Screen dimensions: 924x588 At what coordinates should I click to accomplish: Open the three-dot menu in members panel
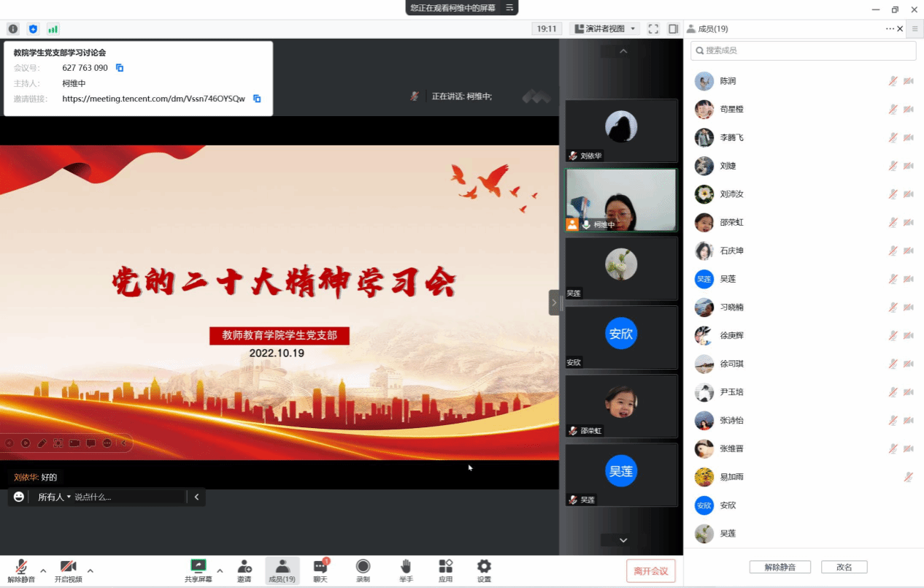click(x=890, y=29)
